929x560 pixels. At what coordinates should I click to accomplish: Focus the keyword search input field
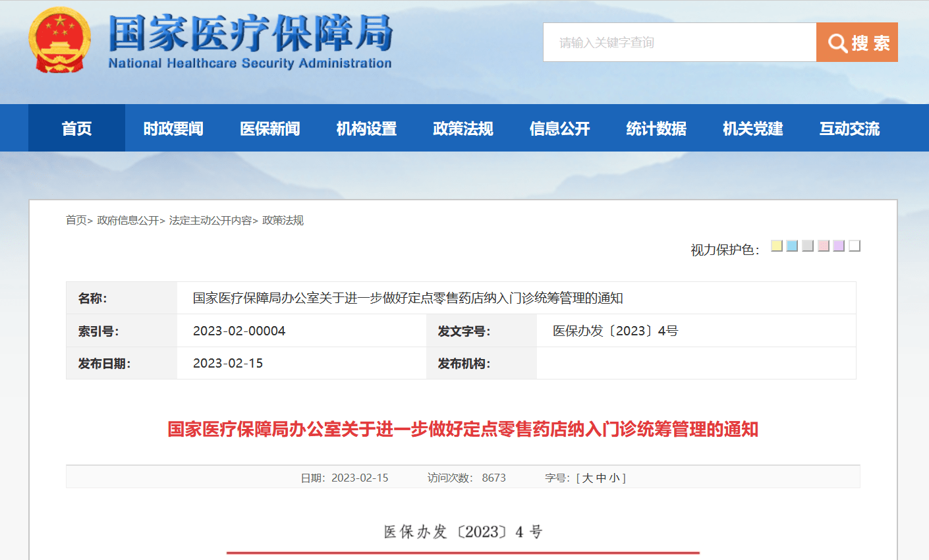click(x=679, y=43)
